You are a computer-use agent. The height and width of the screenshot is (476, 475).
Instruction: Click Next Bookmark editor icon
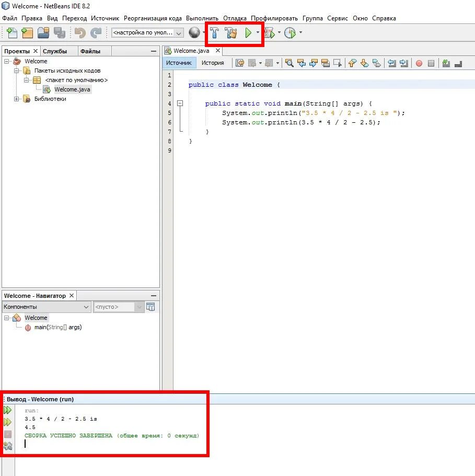[364, 63]
